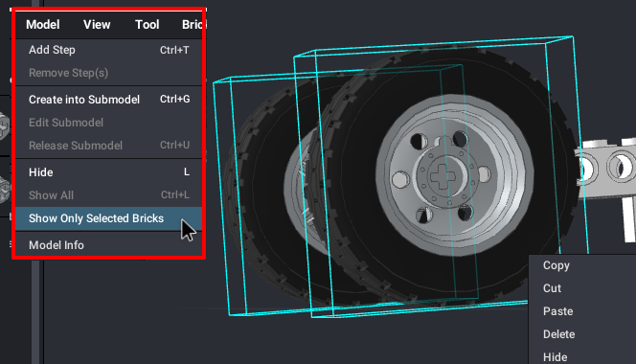Screen dimensions: 636x364
Task: Choose Show Only Selected Bricks
Action: tap(108, 218)
